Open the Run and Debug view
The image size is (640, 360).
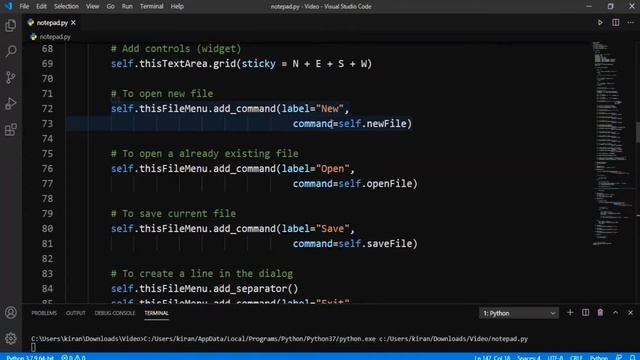[11, 104]
